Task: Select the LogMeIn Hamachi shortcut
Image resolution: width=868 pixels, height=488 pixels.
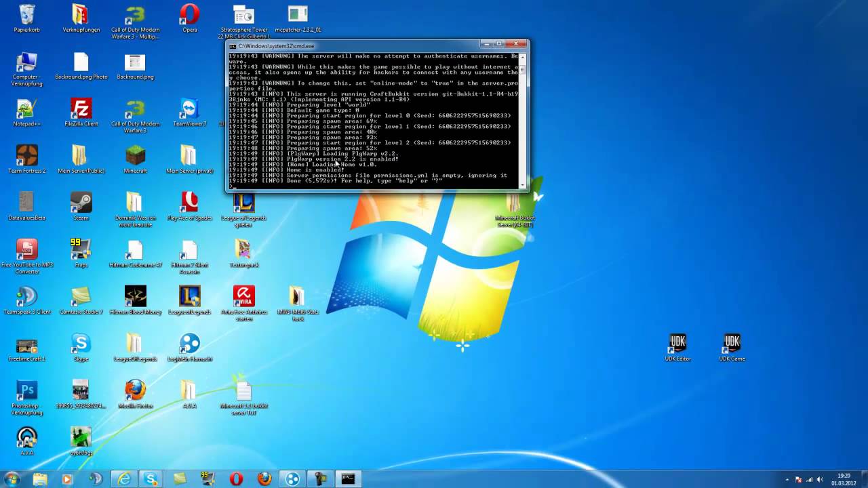Action: point(190,348)
